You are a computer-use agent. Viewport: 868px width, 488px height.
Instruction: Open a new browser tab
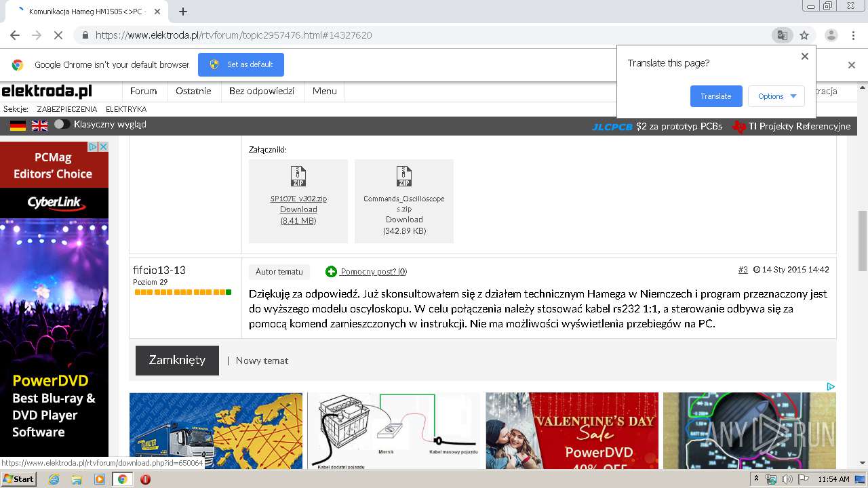pos(182,12)
